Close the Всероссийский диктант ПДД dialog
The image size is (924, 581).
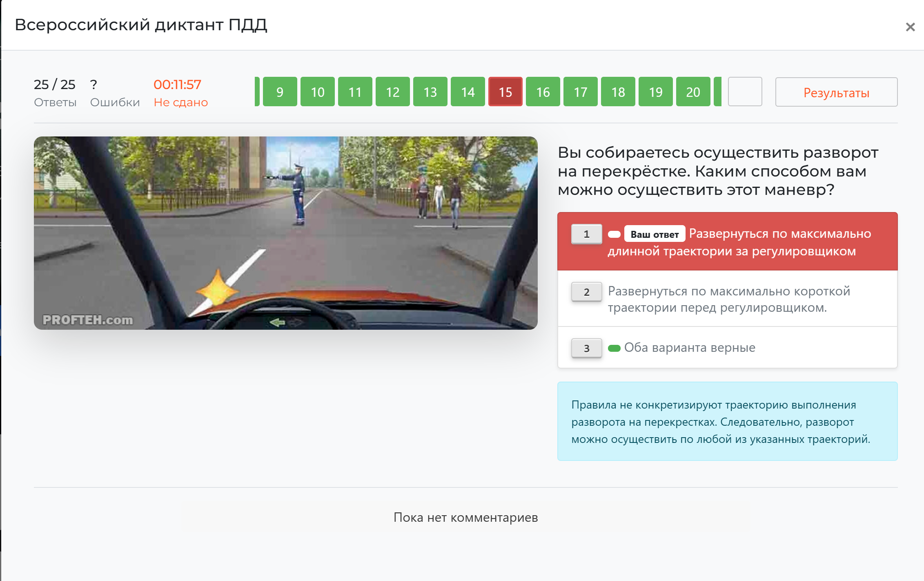tap(910, 27)
